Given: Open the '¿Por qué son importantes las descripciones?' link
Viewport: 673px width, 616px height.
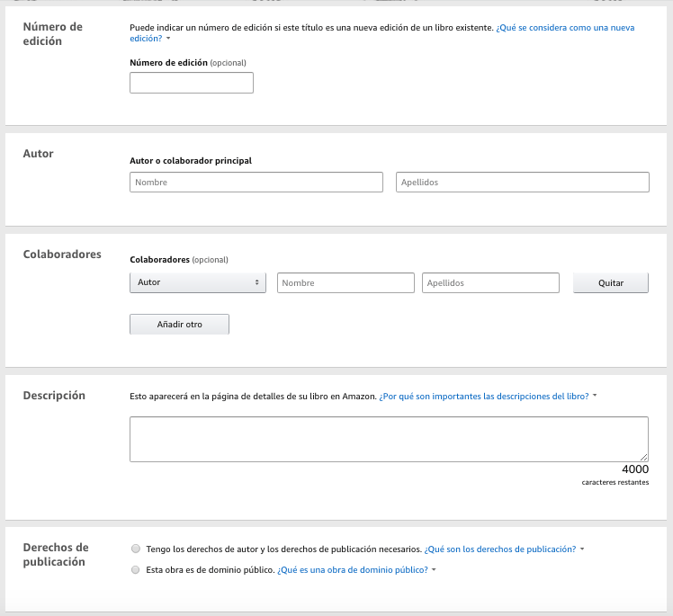Looking at the screenshot, I should click(x=483, y=396).
